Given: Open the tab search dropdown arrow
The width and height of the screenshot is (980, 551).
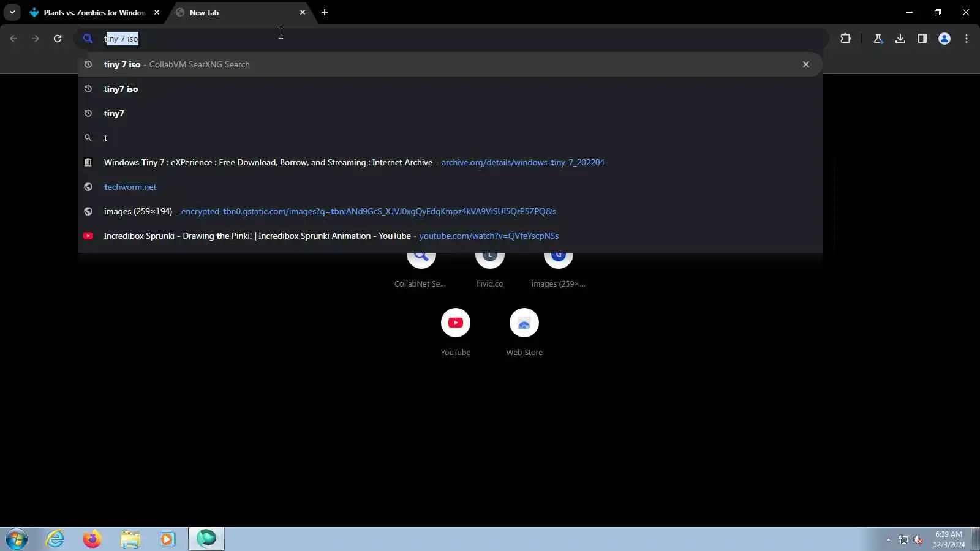Looking at the screenshot, I should (x=12, y=12).
